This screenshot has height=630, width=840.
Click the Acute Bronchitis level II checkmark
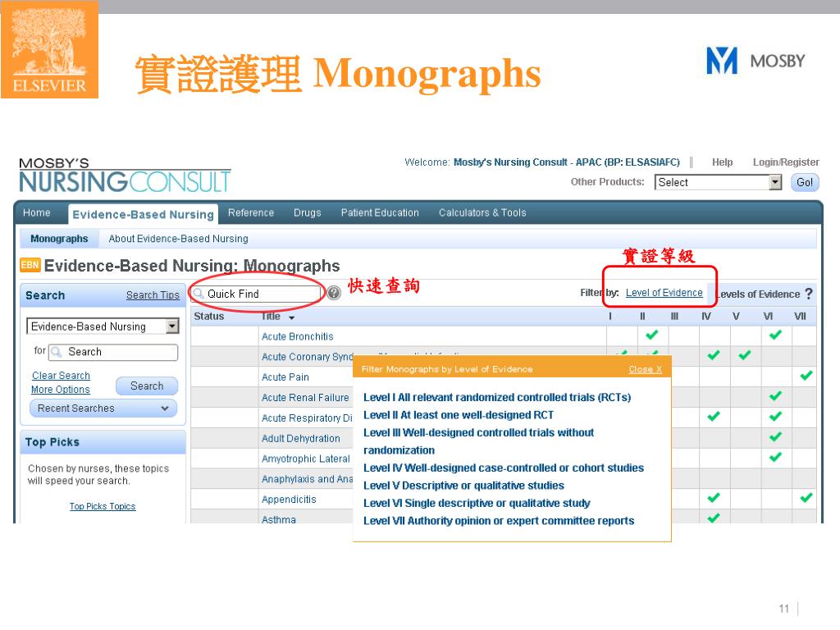(652, 335)
